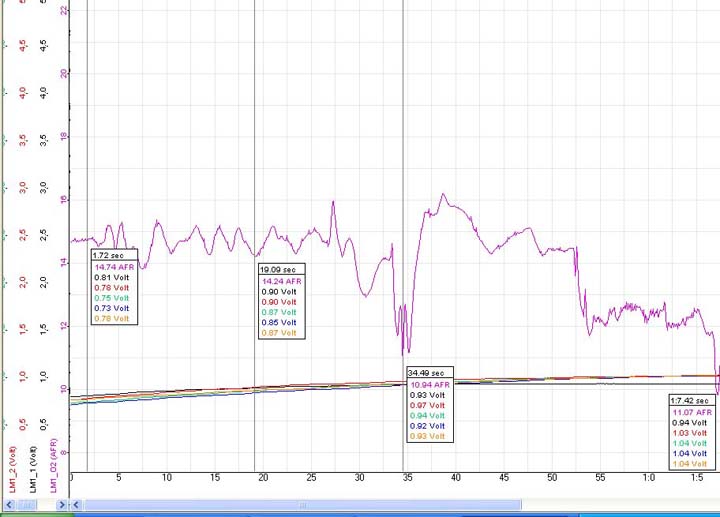Click the cursor marker line at 34.49 sec
The width and height of the screenshot is (720, 517).
[403, 150]
